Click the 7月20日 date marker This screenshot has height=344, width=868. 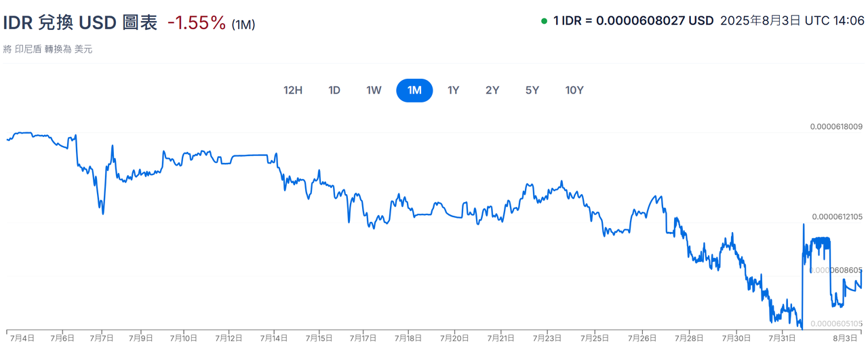(x=455, y=337)
